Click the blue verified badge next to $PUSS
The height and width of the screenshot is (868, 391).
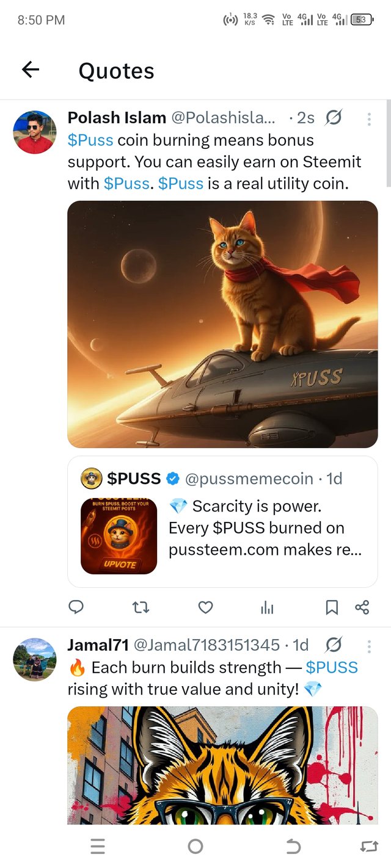click(173, 479)
